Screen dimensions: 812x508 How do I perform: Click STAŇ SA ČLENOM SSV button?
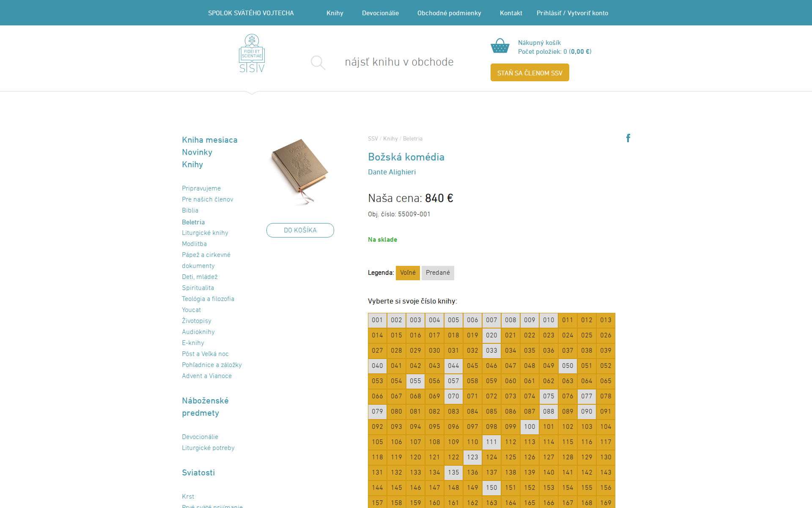click(x=529, y=73)
